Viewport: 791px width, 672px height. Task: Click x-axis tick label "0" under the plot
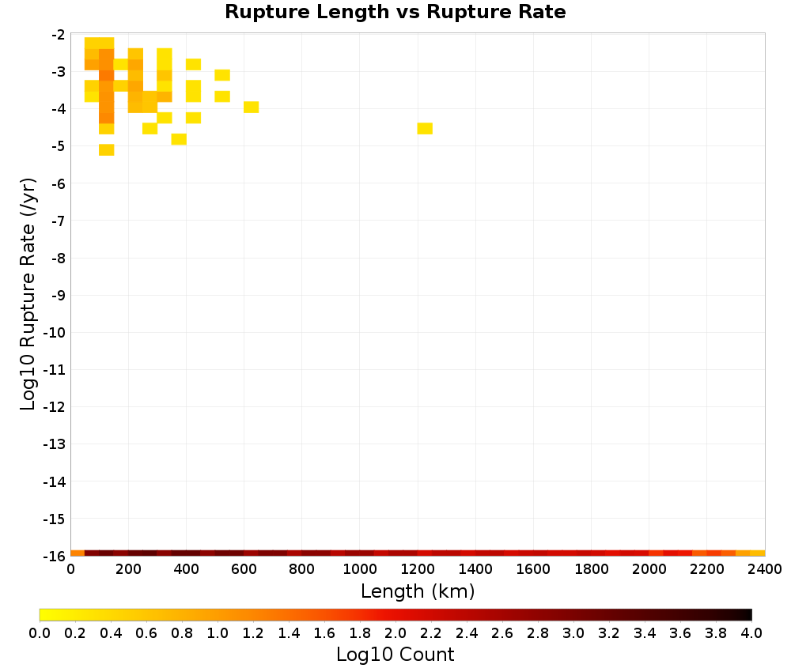click(x=70, y=569)
